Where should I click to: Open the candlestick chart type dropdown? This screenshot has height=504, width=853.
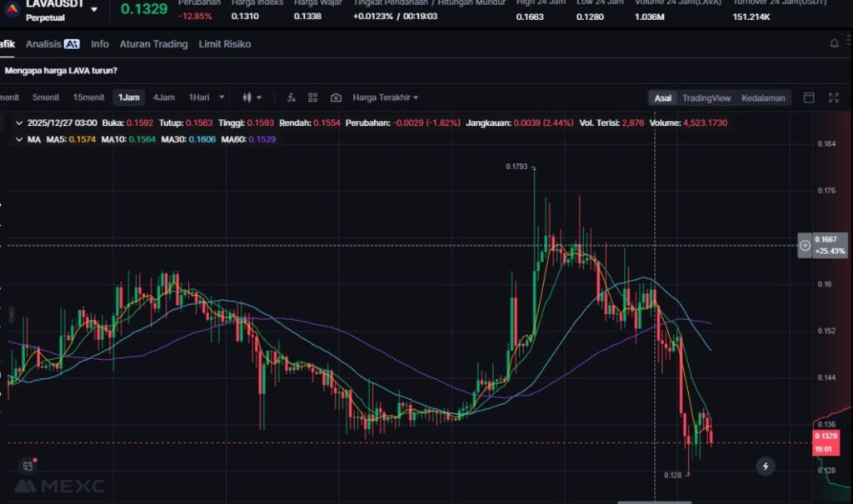[x=252, y=97]
